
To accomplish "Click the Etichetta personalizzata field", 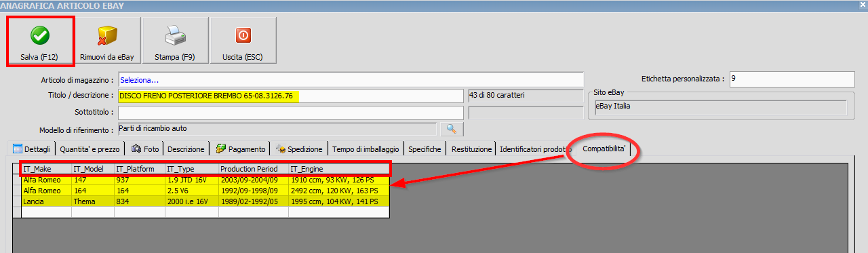I will 791,79.
